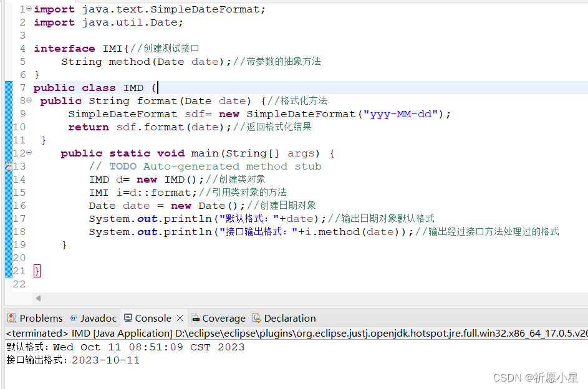The image size is (588, 389).
Task: Collapse the import statements on line 1
Action: (28, 9)
